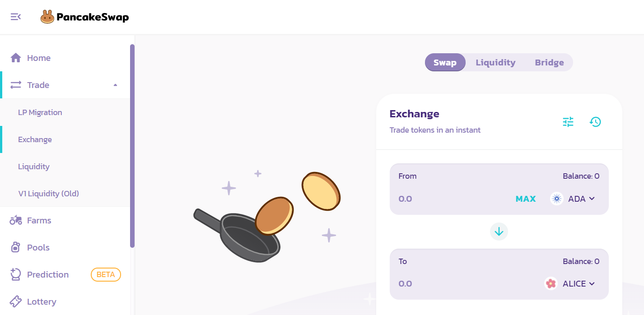Select the Swap toggle option
644x315 pixels.
(x=445, y=63)
